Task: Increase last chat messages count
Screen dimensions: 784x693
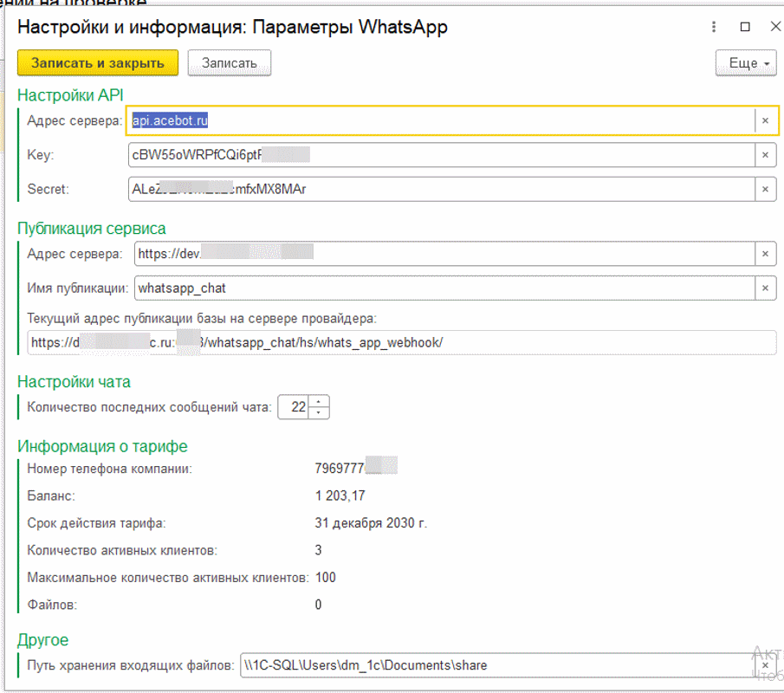Action: click(319, 401)
